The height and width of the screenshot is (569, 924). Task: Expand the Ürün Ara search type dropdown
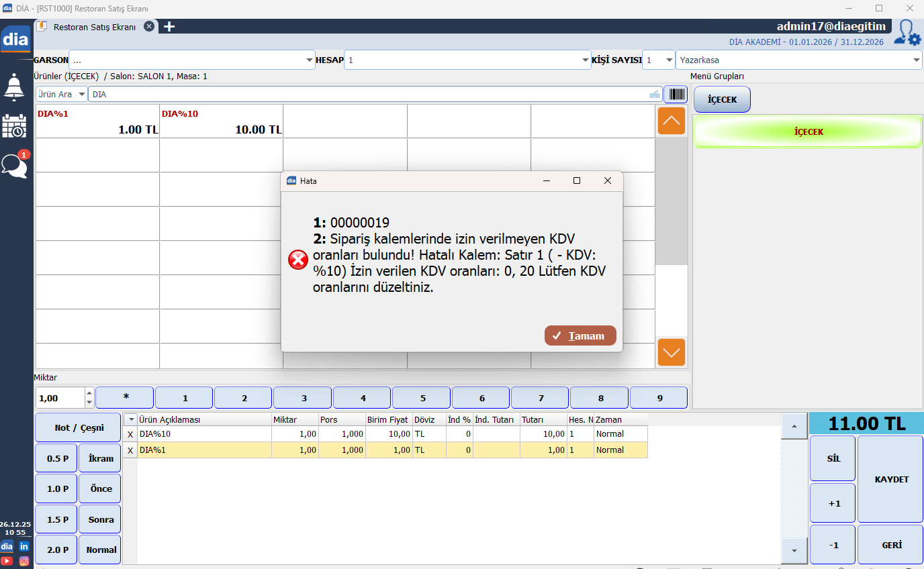point(81,95)
